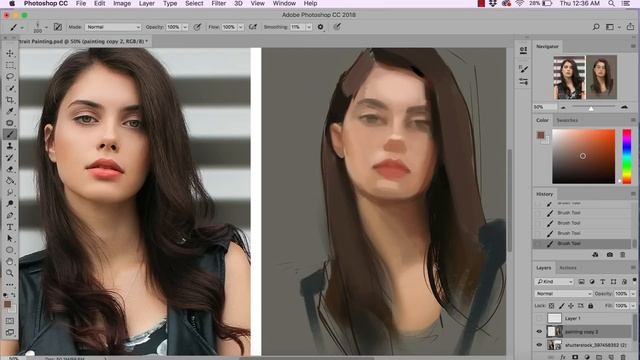Select the Paint Bucket tool

coord(10,180)
